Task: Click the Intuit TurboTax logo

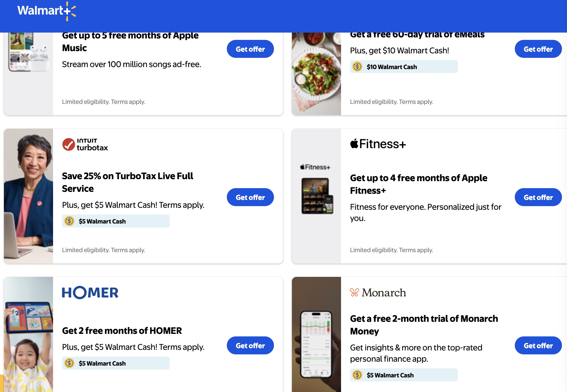Action: point(85,144)
